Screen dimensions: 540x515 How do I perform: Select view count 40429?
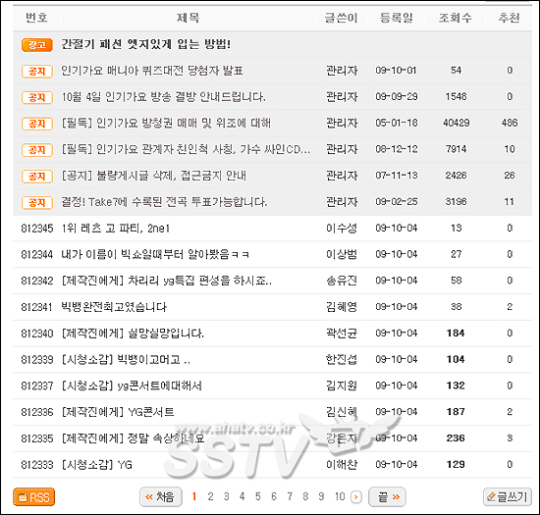tap(456, 123)
